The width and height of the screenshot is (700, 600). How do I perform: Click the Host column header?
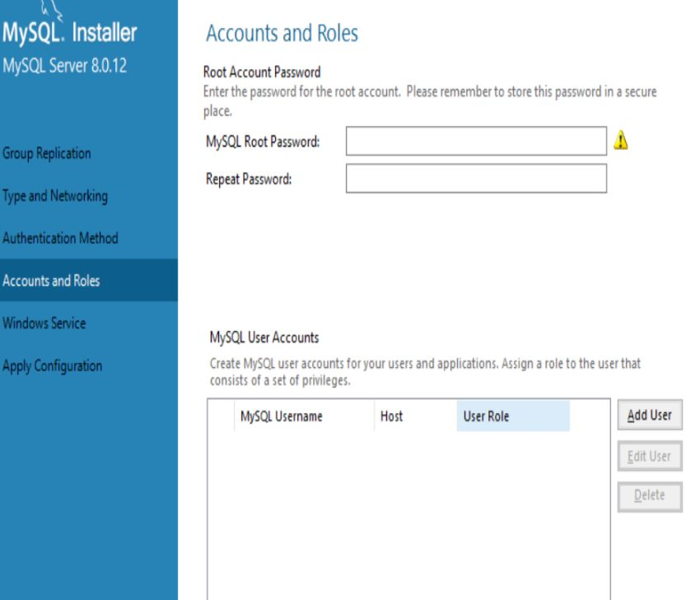(416, 416)
